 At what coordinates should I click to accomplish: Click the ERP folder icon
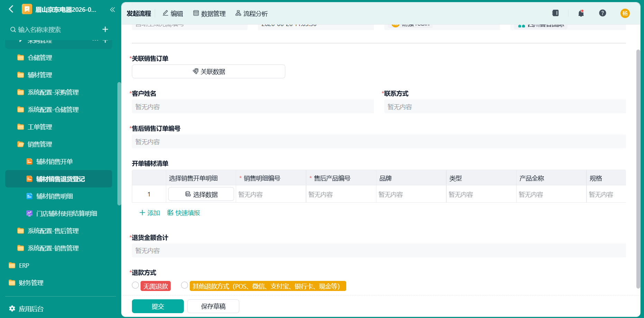click(x=12, y=265)
